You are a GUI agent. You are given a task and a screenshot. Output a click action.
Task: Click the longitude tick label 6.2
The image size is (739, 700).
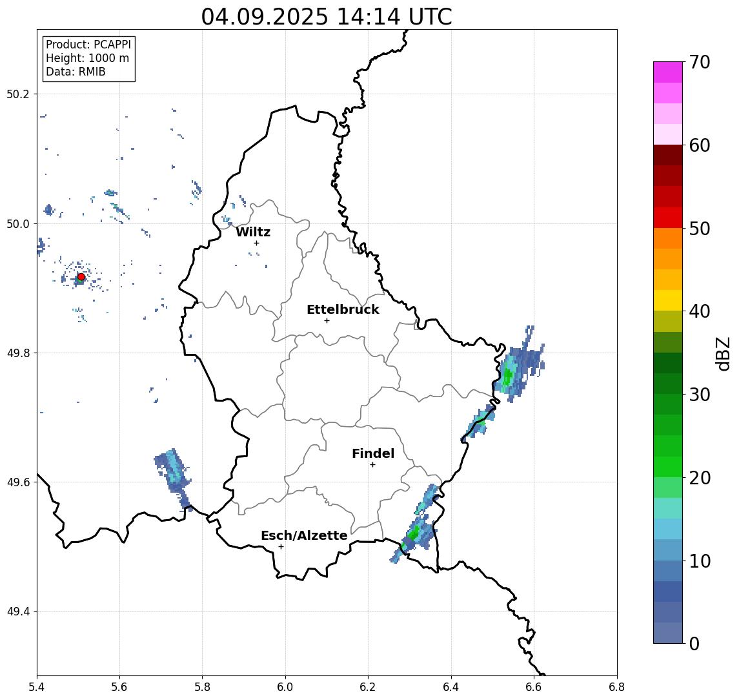point(368,686)
